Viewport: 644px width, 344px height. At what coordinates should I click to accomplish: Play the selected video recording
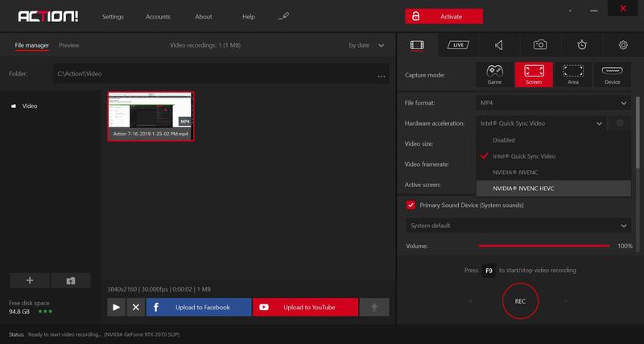tap(116, 307)
